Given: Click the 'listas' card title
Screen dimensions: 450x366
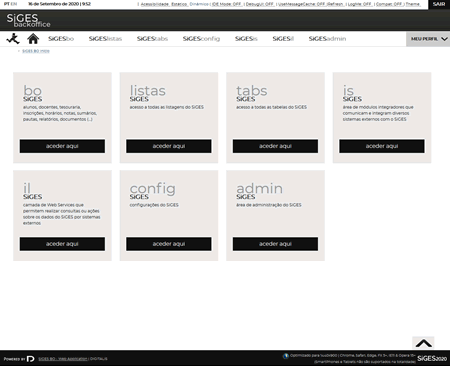Looking at the screenshot, I should 148,91.
